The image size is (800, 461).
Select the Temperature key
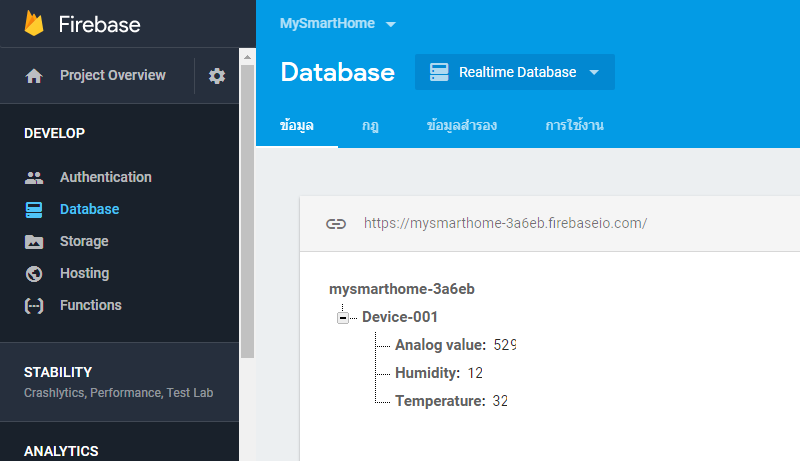[x=440, y=401]
